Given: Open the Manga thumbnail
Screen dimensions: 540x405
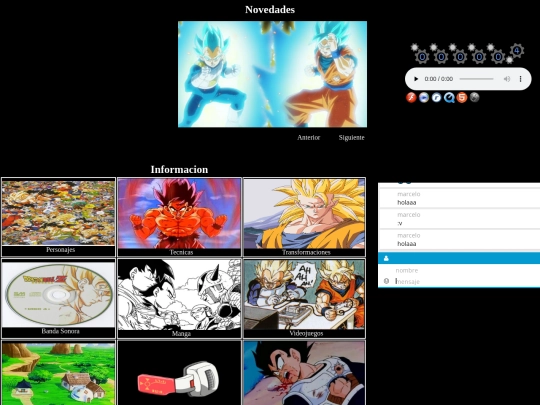Looking at the screenshot, I should click(179, 294).
